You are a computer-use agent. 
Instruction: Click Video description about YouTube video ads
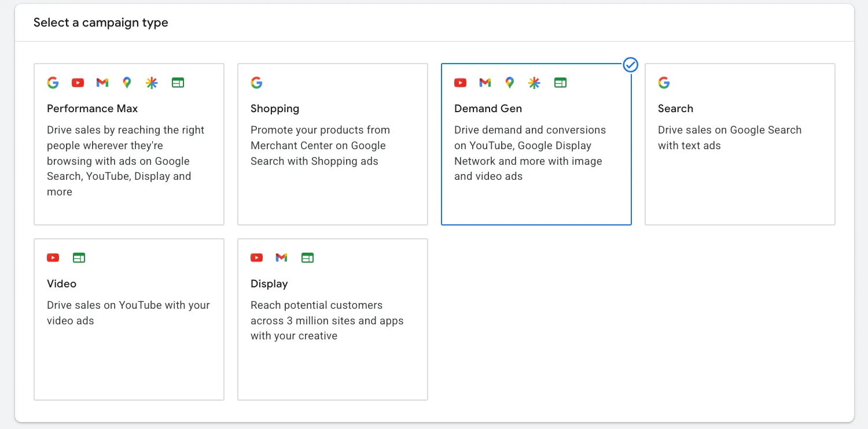[128, 313]
